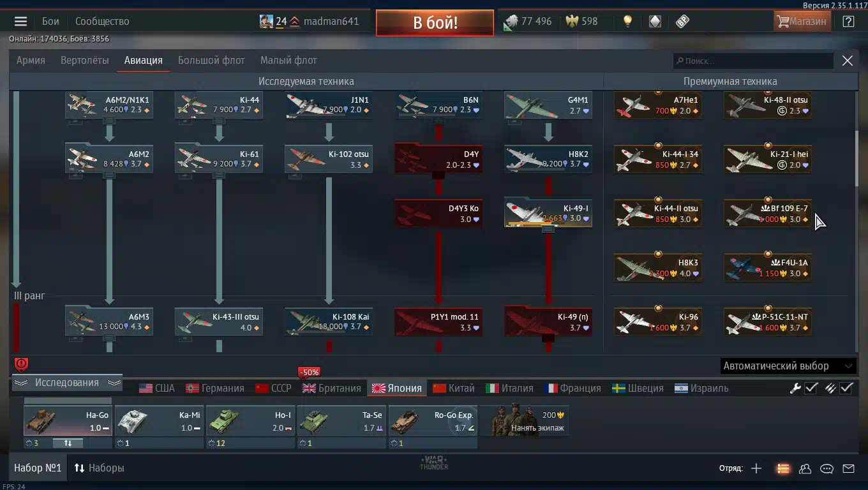The height and width of the screenshot is (490, 868).
Task: Select the premium Ki-44-I 34 aircraft
Action: tap(658, 159)
